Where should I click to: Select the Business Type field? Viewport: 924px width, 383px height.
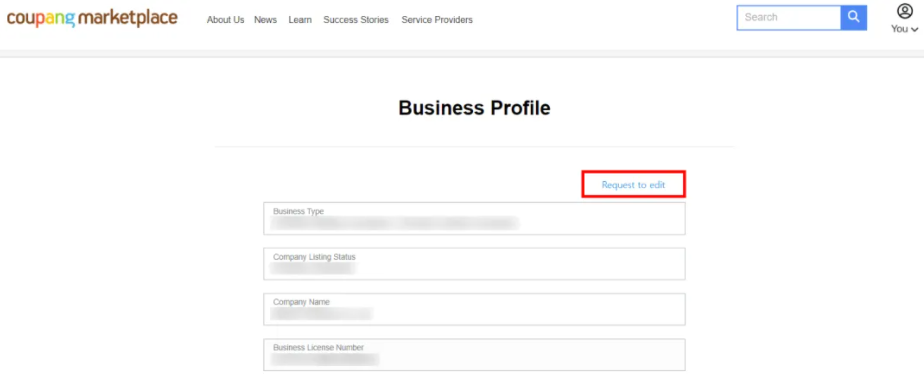click(x=474, y=219)
